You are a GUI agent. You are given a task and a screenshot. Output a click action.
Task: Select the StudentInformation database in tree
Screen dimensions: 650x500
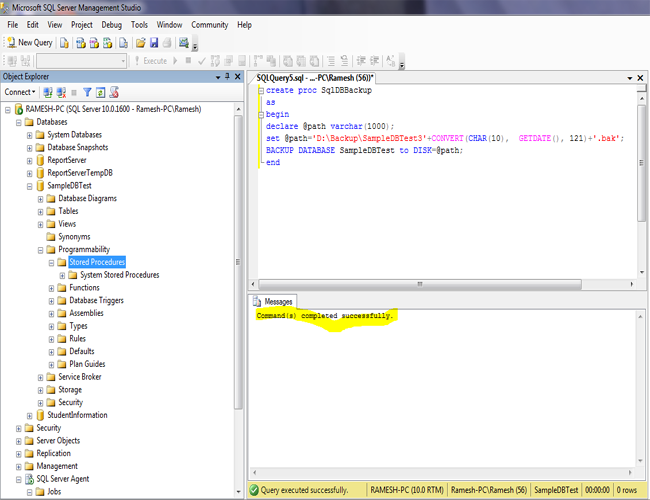[76, 415]
